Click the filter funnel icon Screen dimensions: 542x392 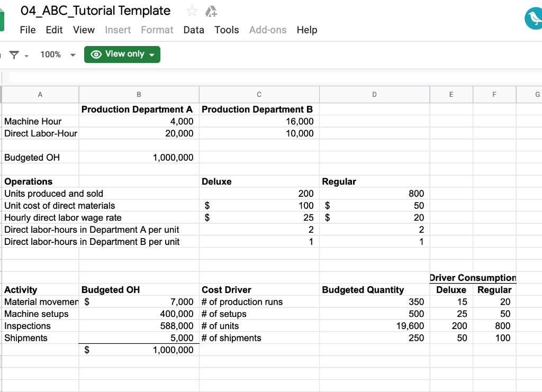coord(14,55)
